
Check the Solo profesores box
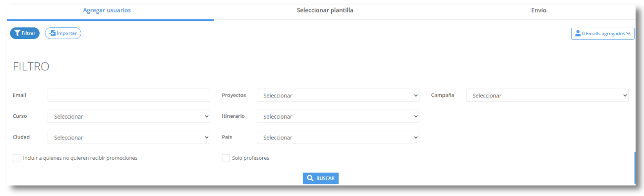[226, 158]
